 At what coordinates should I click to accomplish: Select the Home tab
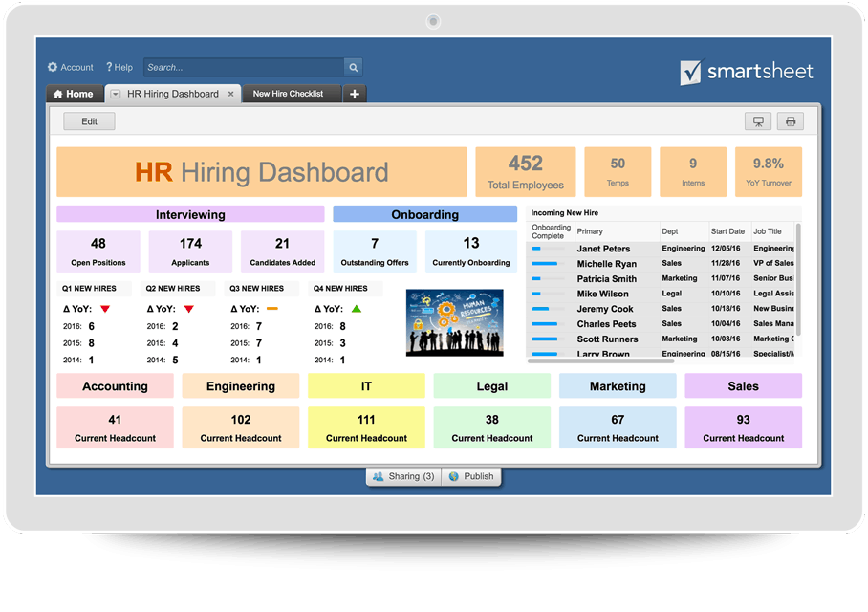coord(74,93)
